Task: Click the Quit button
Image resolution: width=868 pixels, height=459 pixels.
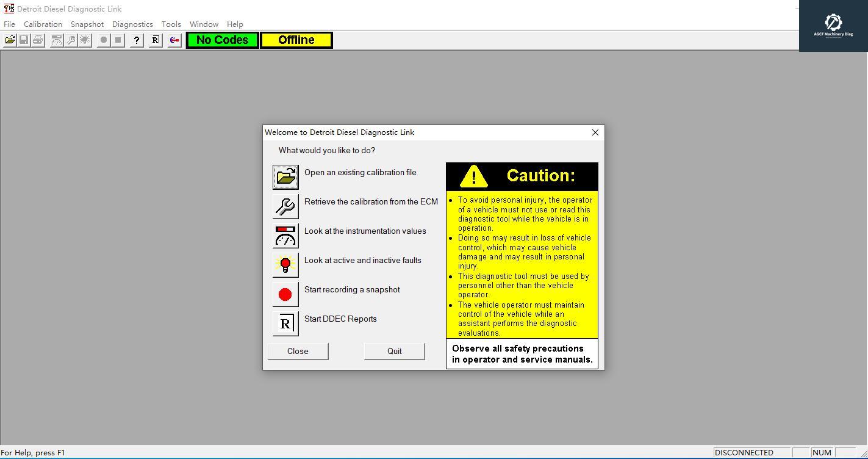Action: (x=394, y=351)
